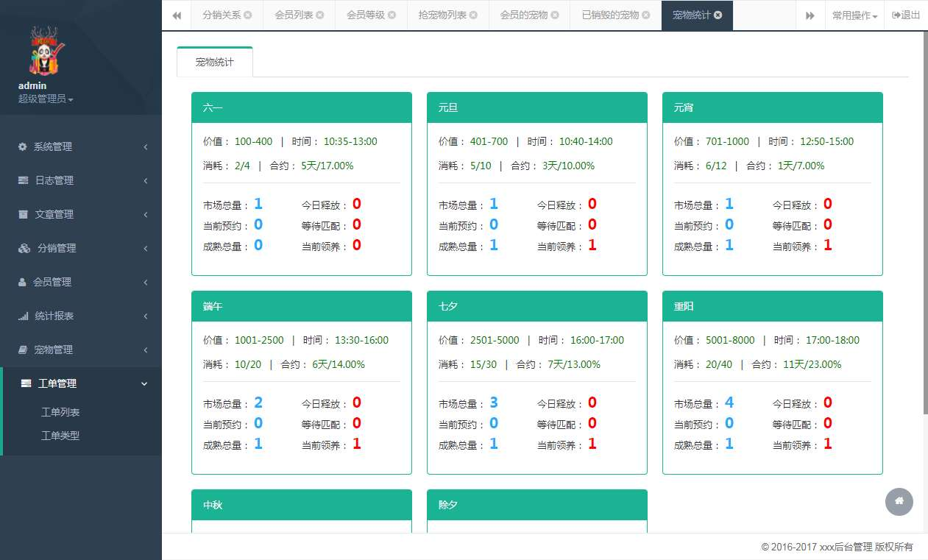Click the 日志管理 sidebar icon
This screenshot has height=560, width=928.
24,180
